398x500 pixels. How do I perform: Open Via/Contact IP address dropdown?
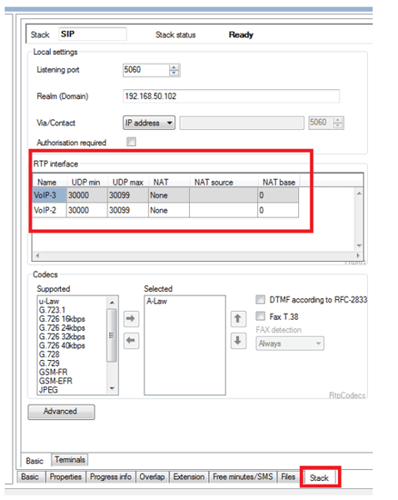[x=149, y=123]
